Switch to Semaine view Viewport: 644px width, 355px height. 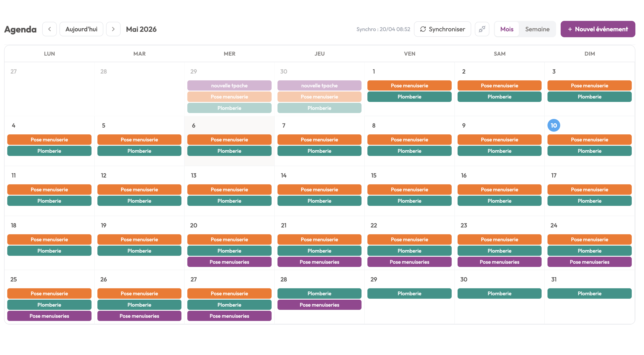[537, 29]
